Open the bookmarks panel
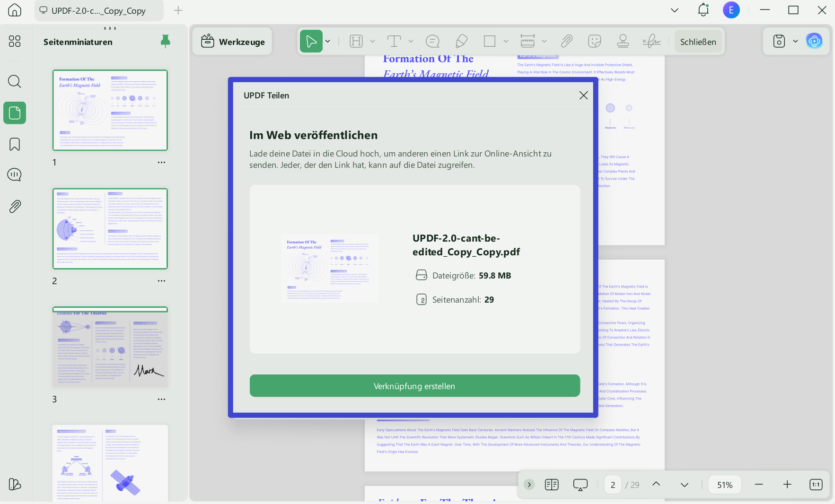 (15, 144)
